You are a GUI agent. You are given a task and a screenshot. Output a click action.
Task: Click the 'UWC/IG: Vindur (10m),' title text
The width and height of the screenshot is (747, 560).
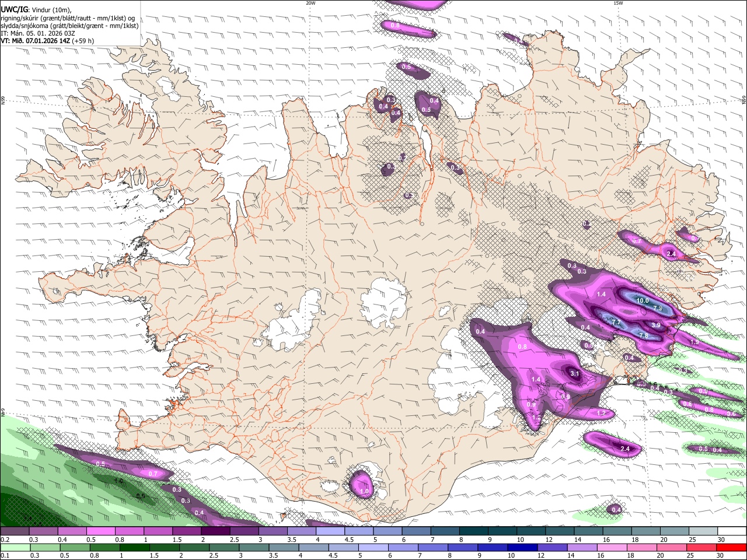pos(36,9)
